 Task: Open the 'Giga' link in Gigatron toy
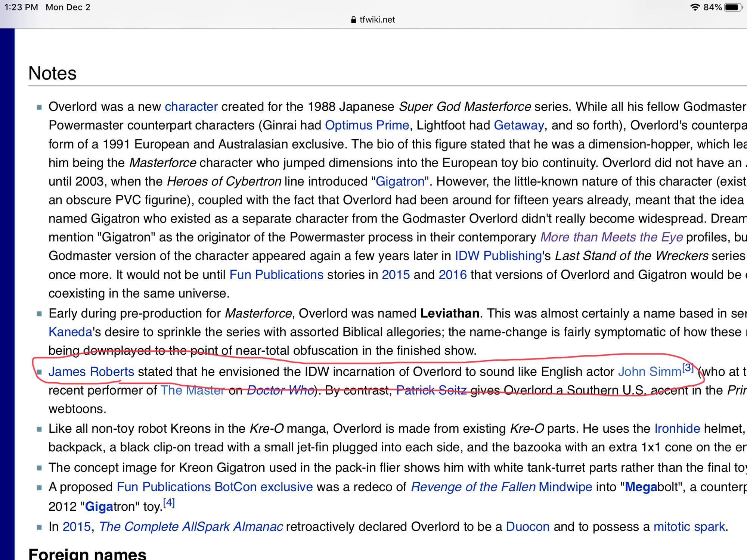click(x=99, y=507)
